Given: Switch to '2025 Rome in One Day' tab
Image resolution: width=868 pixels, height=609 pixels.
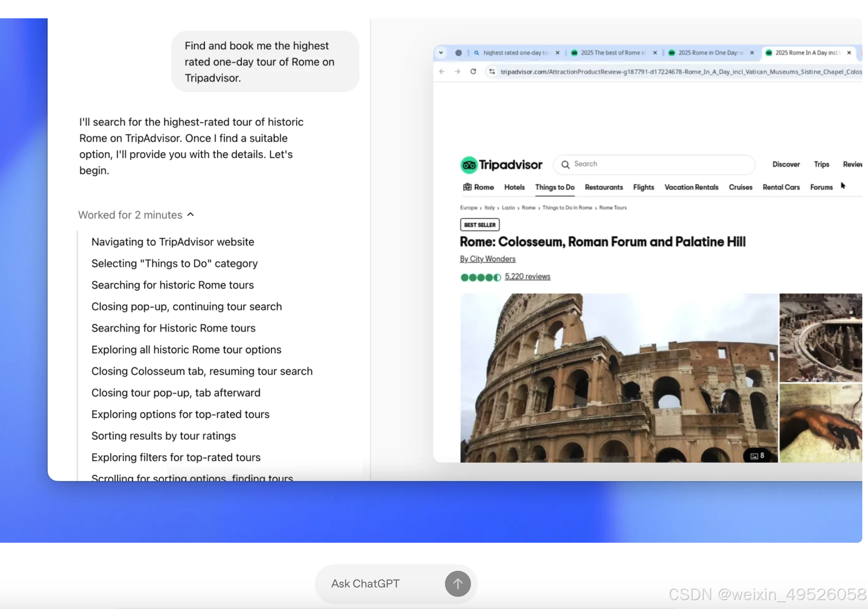Looking at the screenshot, I should pos(707,53).
